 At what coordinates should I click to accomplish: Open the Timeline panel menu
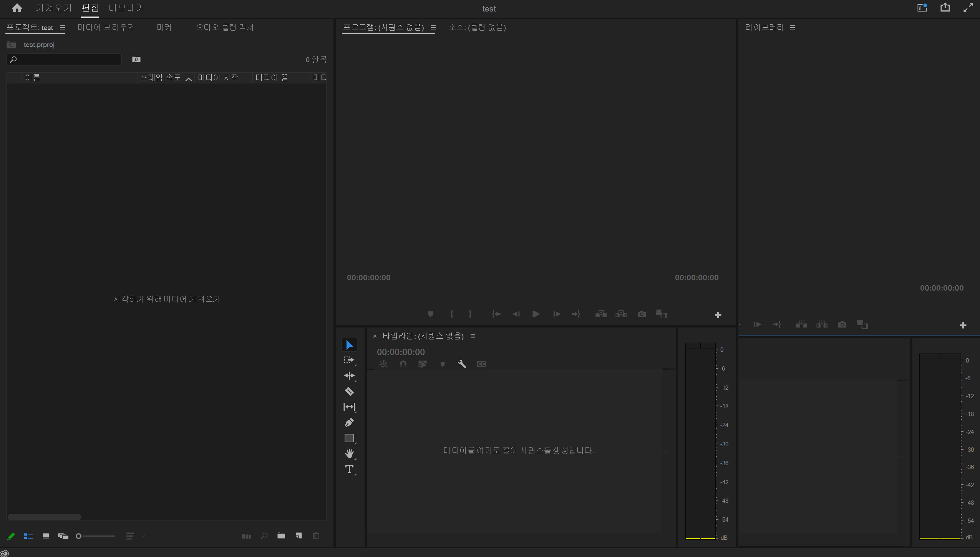473,336
